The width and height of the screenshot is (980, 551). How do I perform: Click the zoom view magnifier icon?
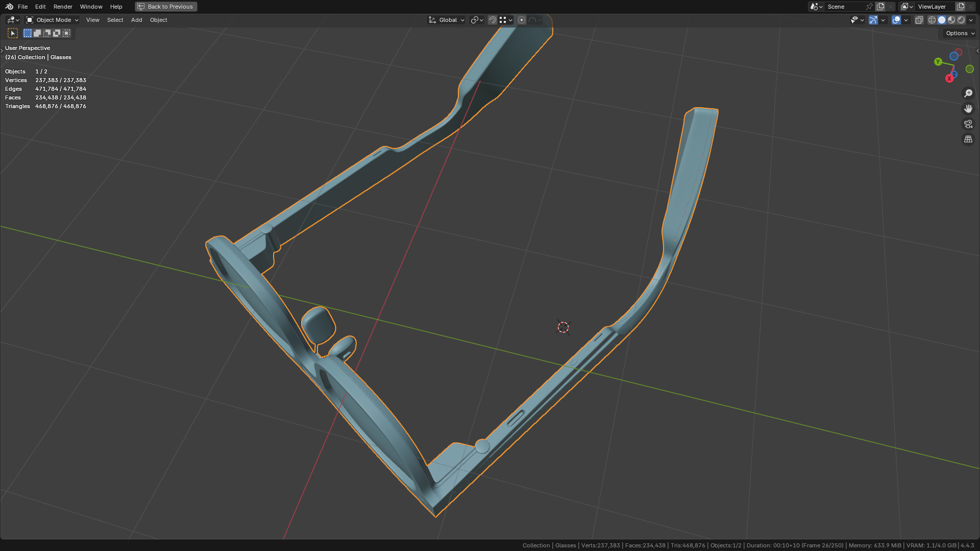click(968, 93)
